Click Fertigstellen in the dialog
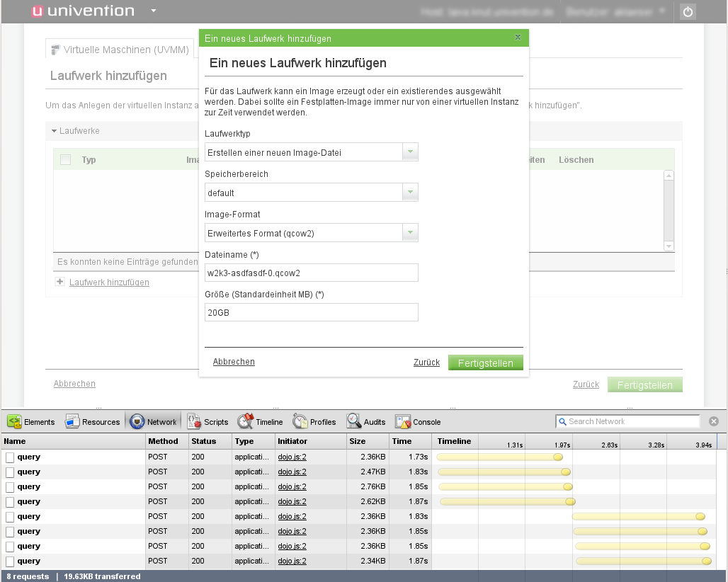The width and height of the screenshot is (728, 582). [485, 363]
